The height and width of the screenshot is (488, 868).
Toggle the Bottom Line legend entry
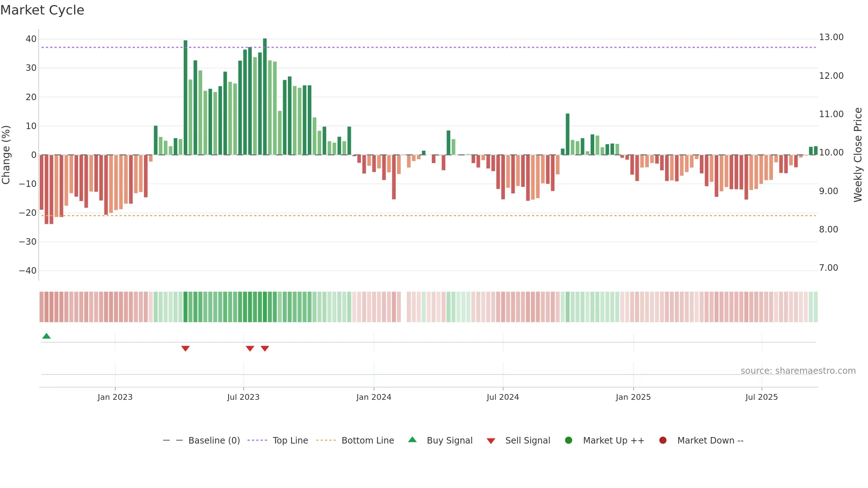[x=355, y=440]
